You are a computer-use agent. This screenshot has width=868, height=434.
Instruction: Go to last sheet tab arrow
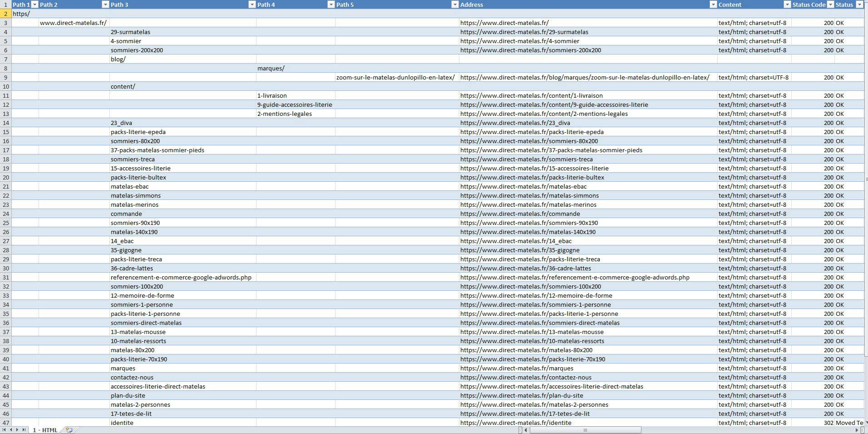point(24,430)
